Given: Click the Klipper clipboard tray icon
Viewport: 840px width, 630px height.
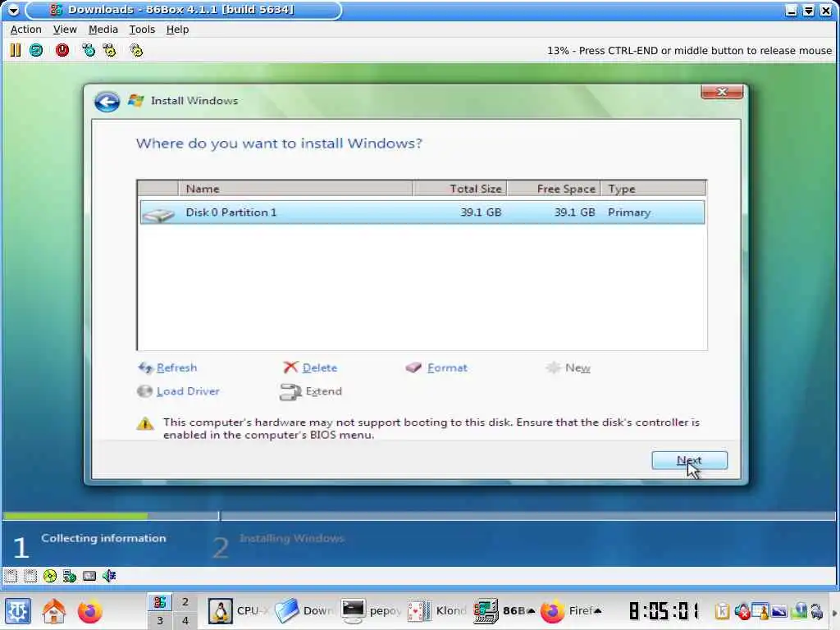Looking at the screenshot, I should pos(722,610).
